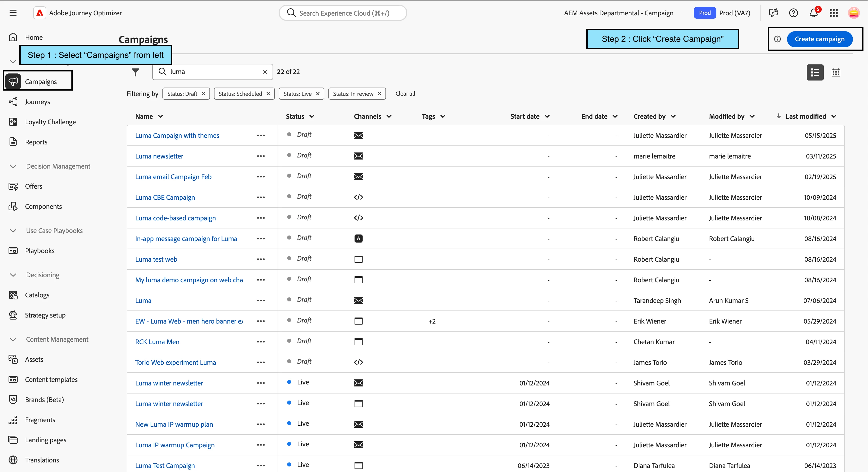This screenshot has width=868, height=472.
Task: Remove the Status: Draft filter
Action: (203, 94)
